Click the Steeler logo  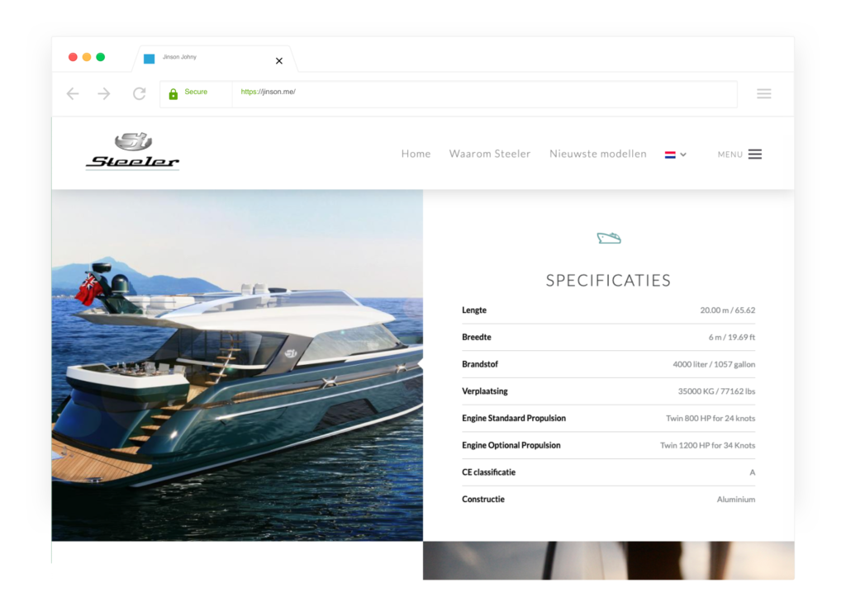133,152
